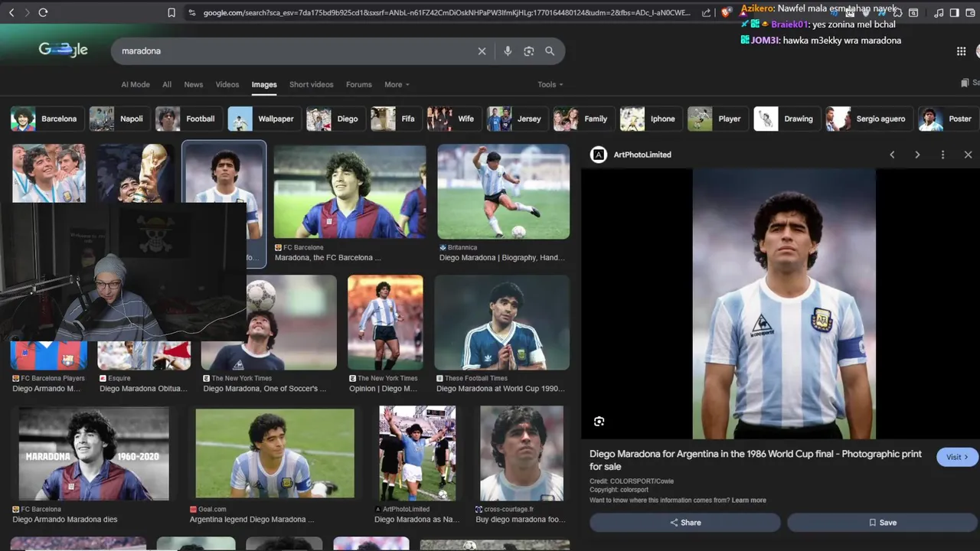Filter by the Player chip

pyautogui.click(x=717, y=119)
